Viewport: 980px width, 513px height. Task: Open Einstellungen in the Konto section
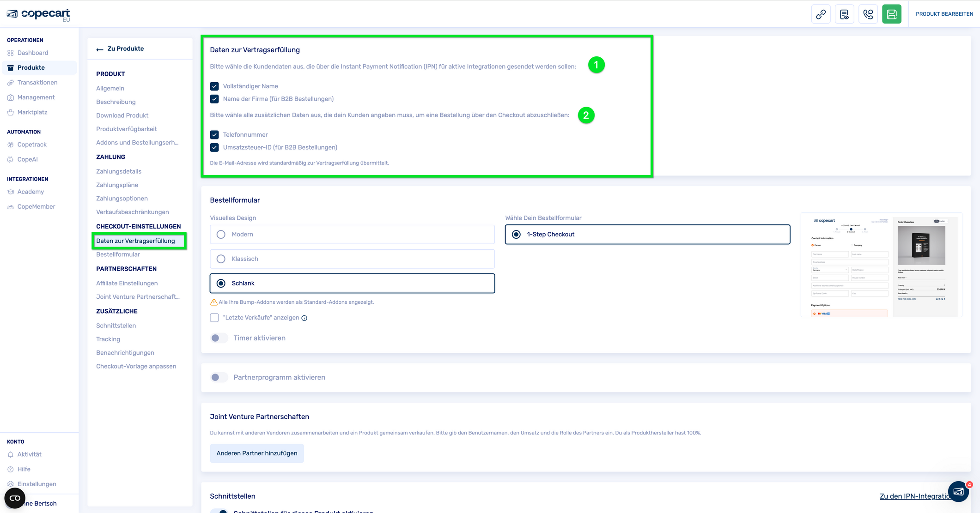(x=37, y=484)
